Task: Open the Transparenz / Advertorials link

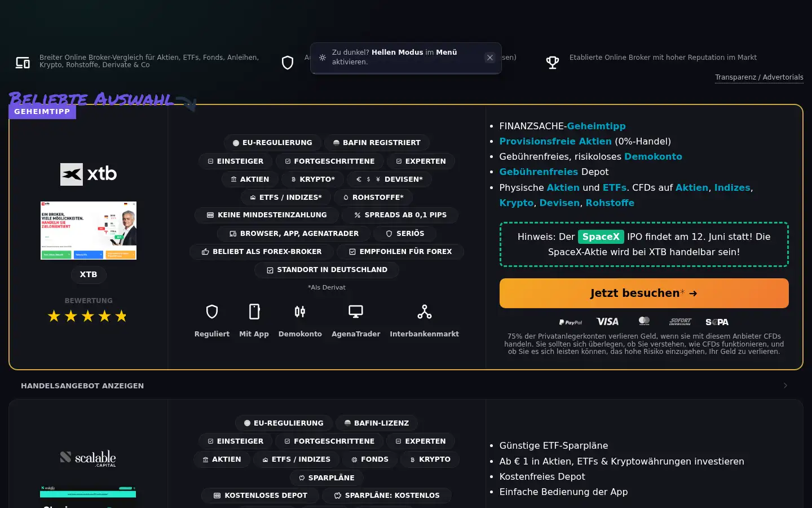Action: click(x=759, y=77)
